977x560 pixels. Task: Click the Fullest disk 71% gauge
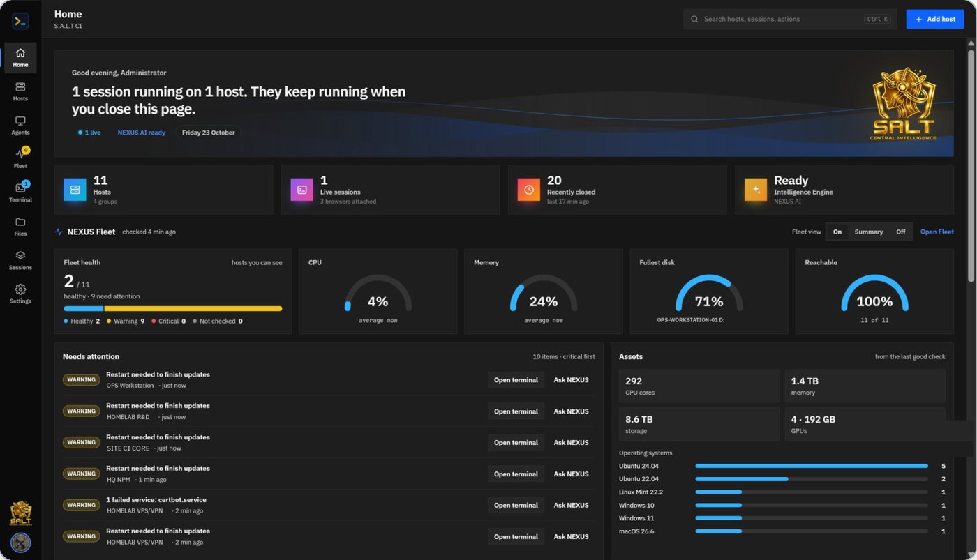[709, 293]
